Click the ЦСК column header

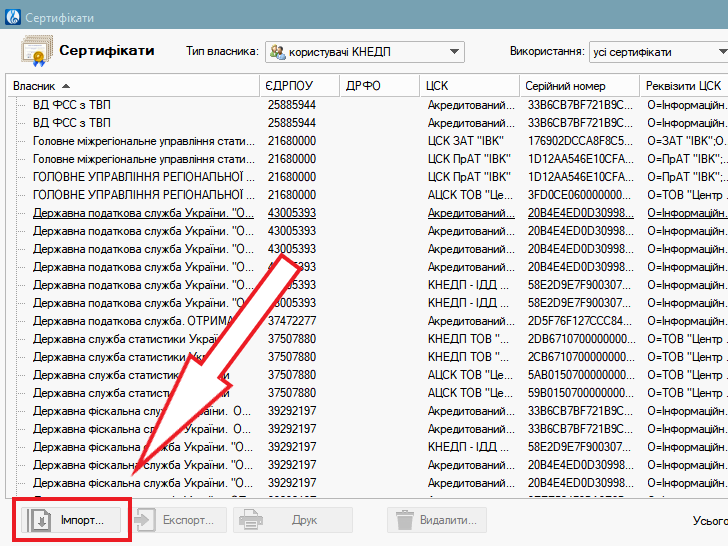click(x=470, y=86)
